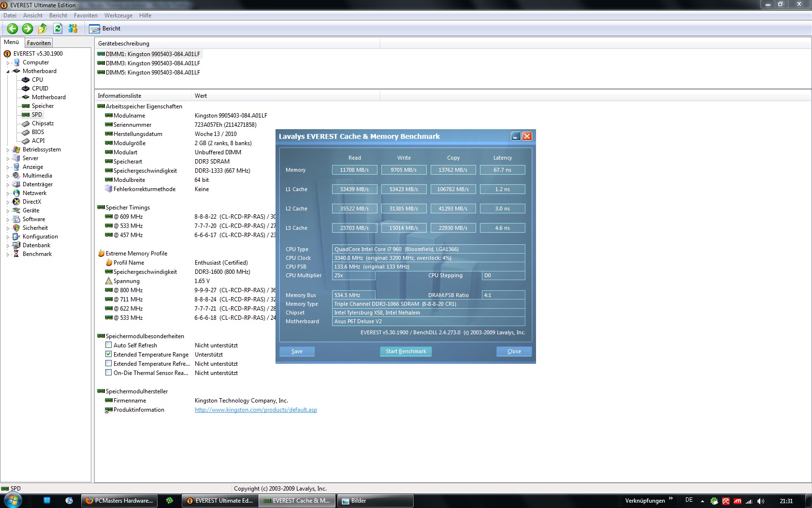812x508 pixels.
Task: Open the Kingston product information link
Action: 256,410
